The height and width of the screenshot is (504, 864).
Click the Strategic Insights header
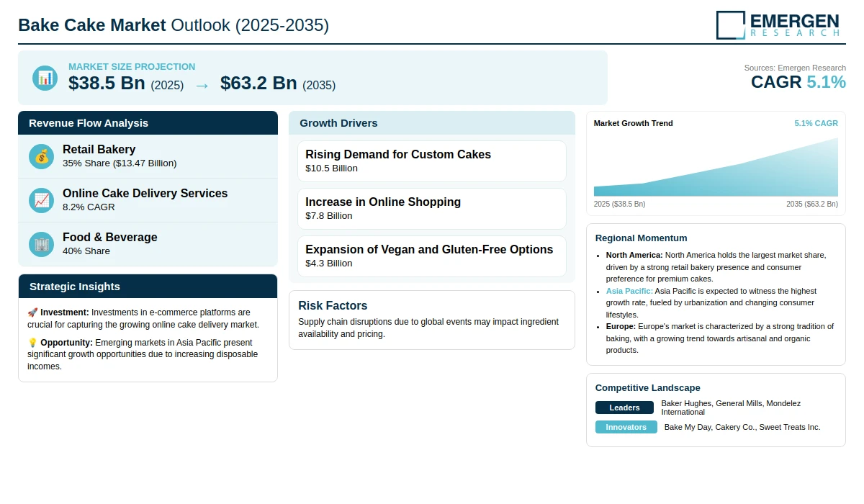(148, 286)
